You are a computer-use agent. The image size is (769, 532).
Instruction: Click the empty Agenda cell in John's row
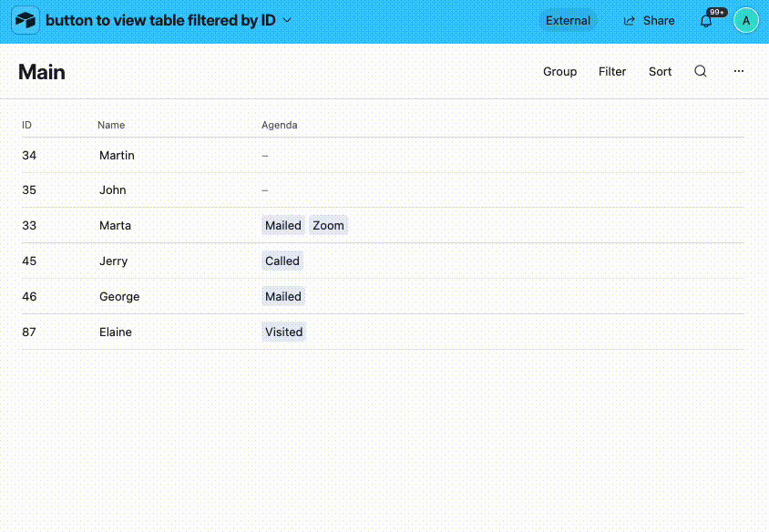click(x=265, y=190)
